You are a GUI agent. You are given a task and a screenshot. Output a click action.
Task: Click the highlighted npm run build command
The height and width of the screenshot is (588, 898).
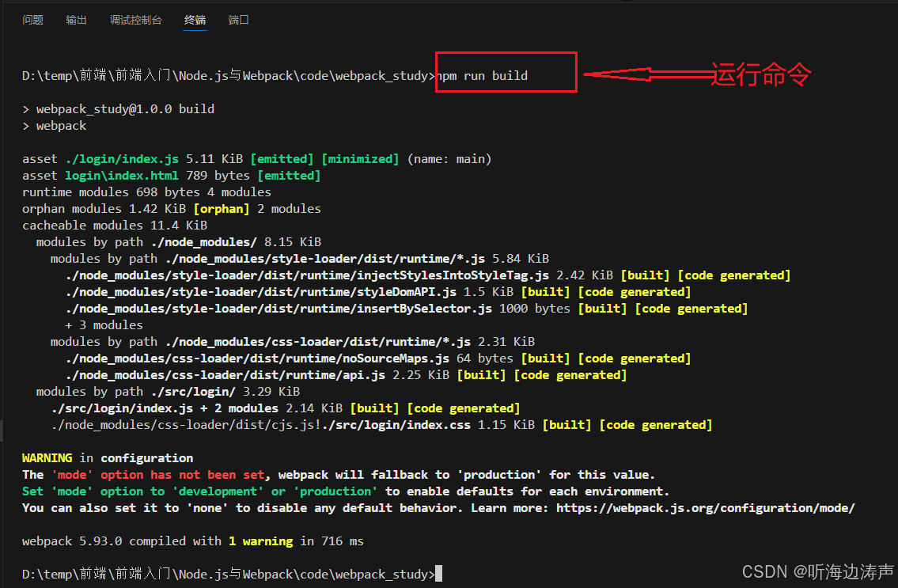[x=483, y=75]
